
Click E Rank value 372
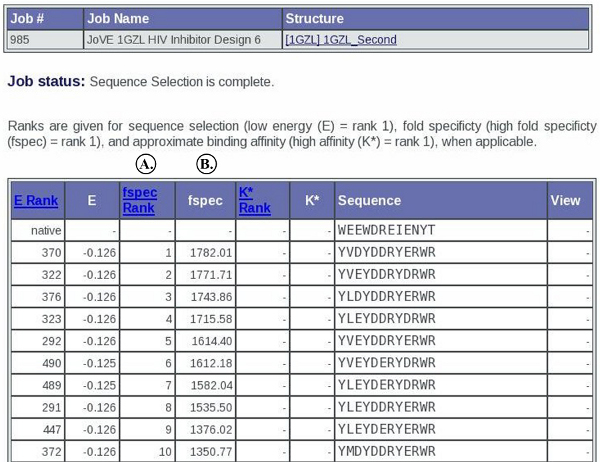coord(52,452)
